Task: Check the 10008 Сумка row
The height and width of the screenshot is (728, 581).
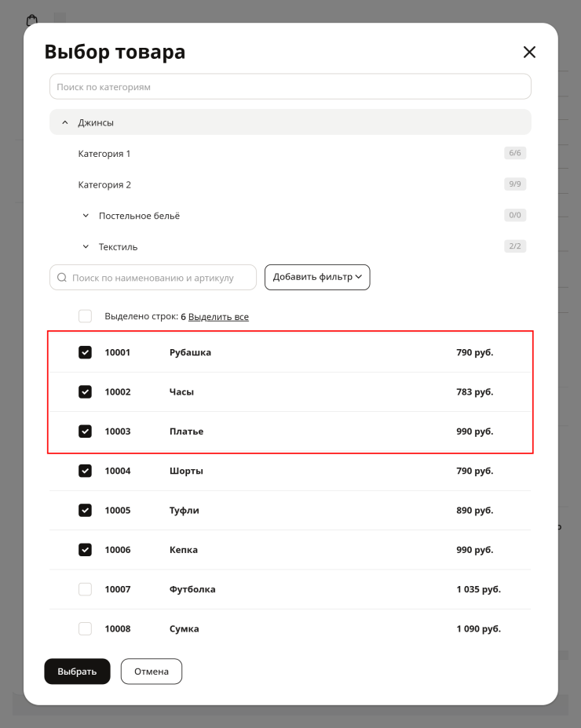Action: coord(85,628)
